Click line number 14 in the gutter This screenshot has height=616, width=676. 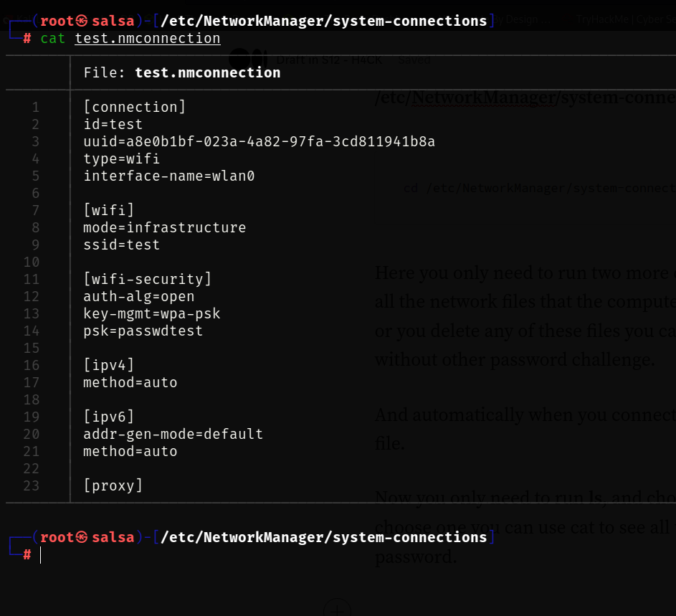click(x=31, y=331)
